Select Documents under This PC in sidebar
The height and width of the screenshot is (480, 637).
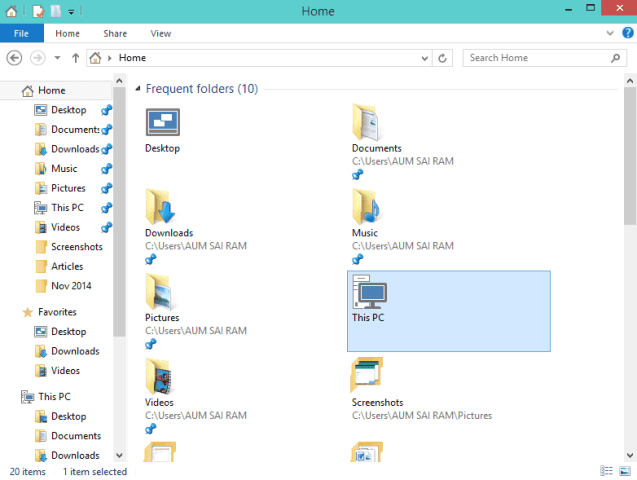(x=76, y=435)
